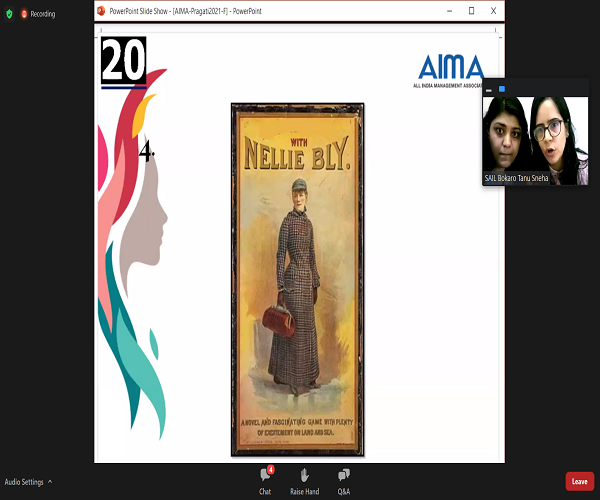Click the Raise Hand icon
The height and width of the screenshot is (500, 600).
[x=305, y=475]
